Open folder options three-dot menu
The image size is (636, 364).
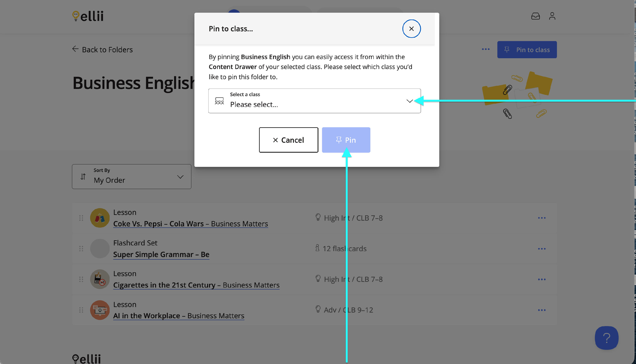click(x=485, y=49)
